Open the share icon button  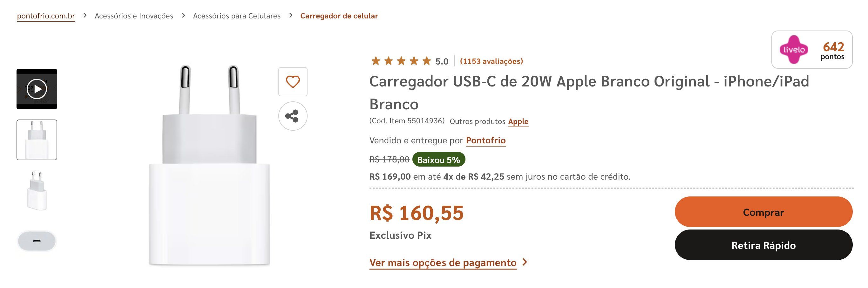click(x=293, y=116)
